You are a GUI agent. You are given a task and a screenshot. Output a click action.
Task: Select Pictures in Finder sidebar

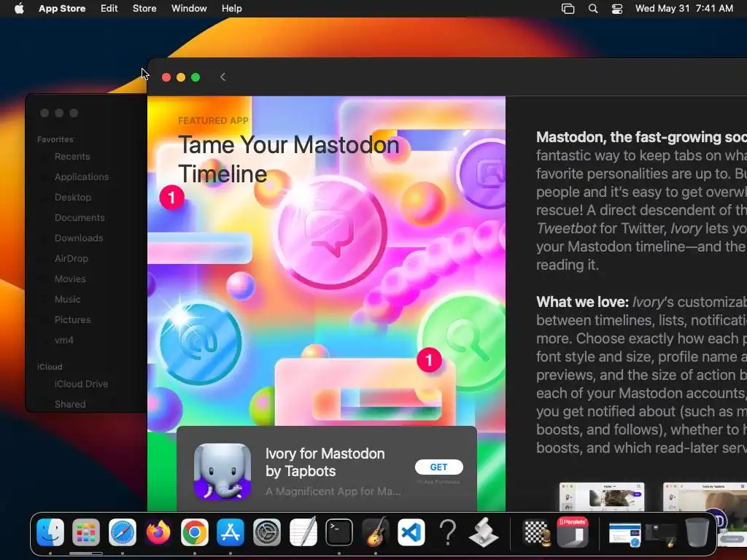(72, 320)
